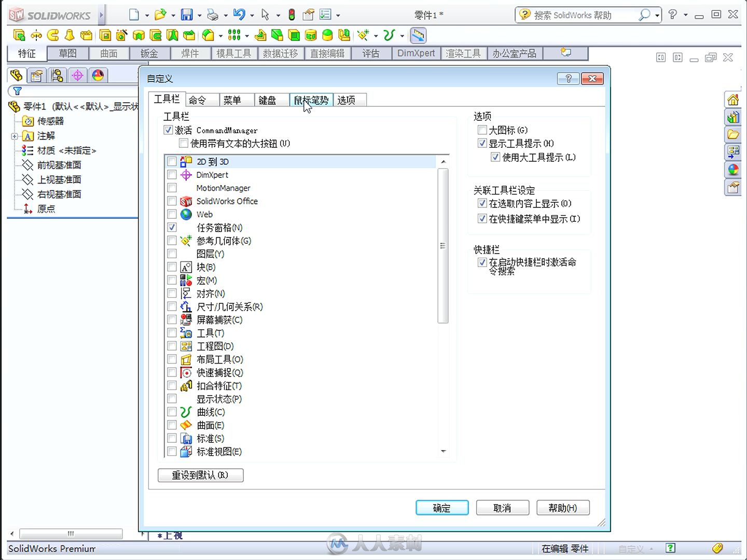Open the ConfigurationManager tab icon
This screenshot has width=747, height=560.
pos(57,76)
